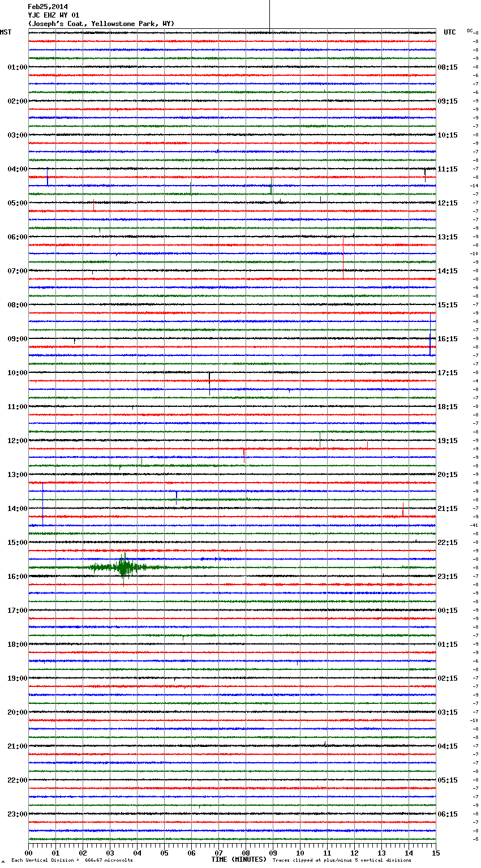Click the 04:15 UTC time label

coord(448,746)
